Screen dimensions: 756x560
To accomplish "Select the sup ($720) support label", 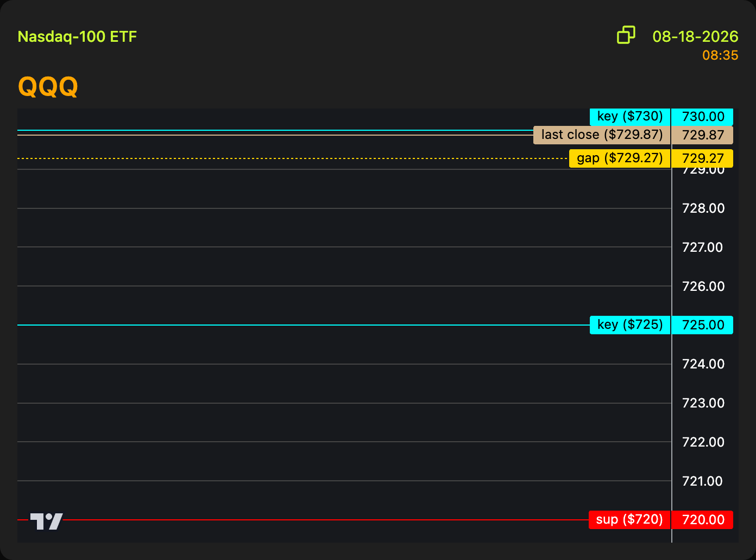I will pos(629,520).
